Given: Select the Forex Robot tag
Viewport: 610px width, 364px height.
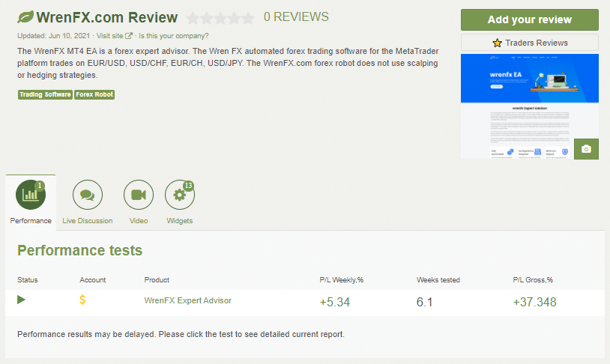Looking at the screenshot, I should [94, 94].
